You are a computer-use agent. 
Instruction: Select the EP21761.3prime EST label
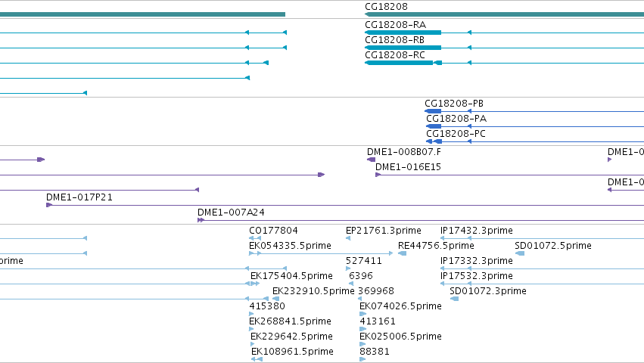(x=383, y=231)
